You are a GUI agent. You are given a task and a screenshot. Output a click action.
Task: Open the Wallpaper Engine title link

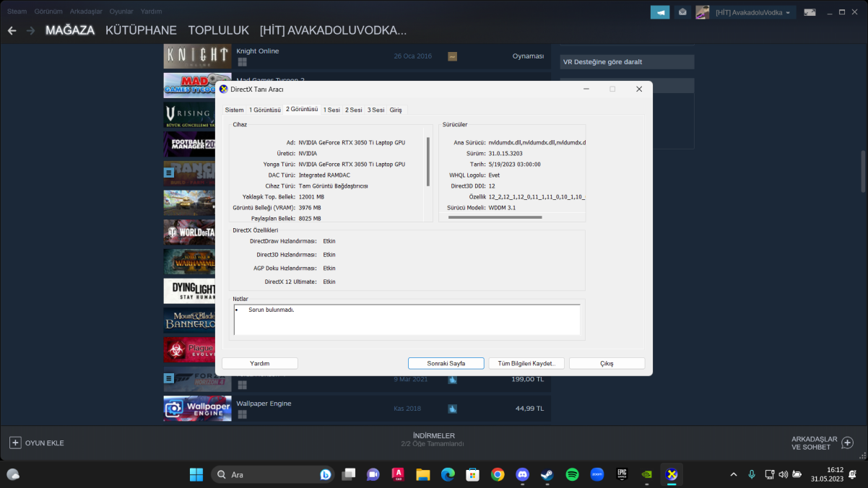[x=264, y=404]
